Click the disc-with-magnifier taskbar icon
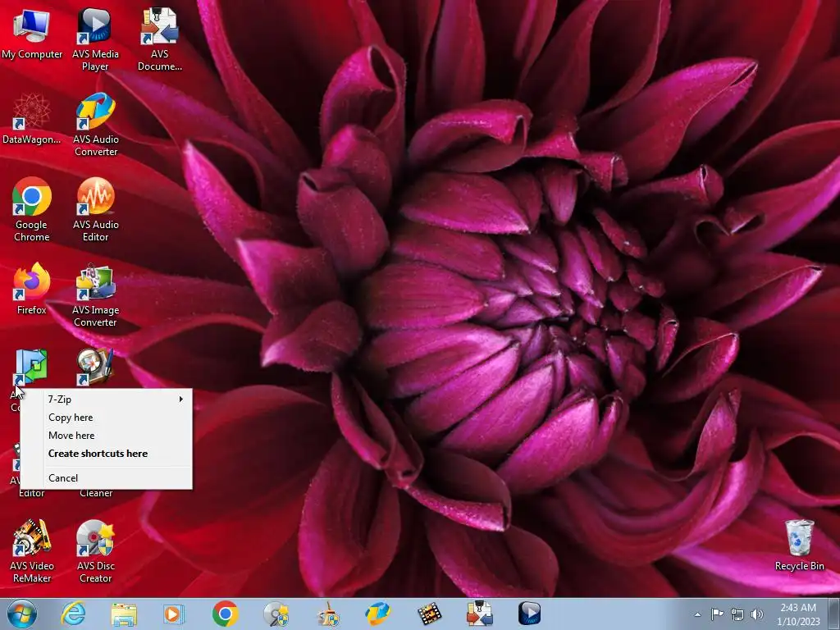Screen dimensions: 840x630 coord(276,614)
